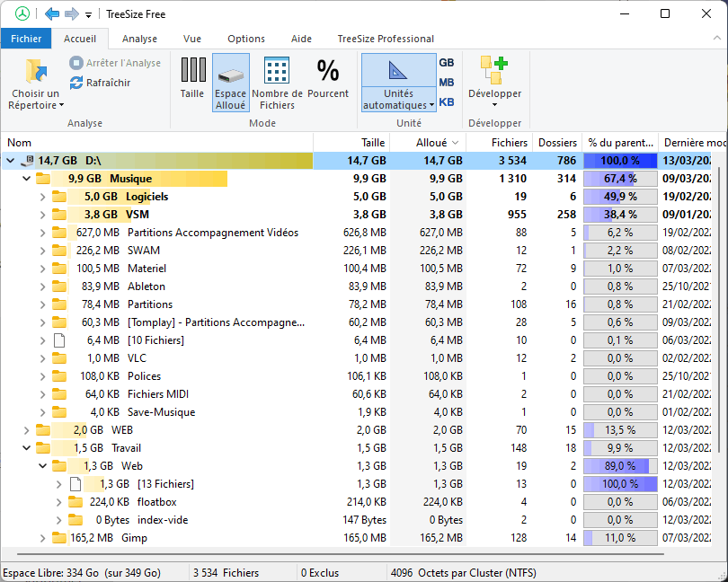This screenshot has width=728, height=582.
Task: Set unit to KB
Action: pos(446,102)
